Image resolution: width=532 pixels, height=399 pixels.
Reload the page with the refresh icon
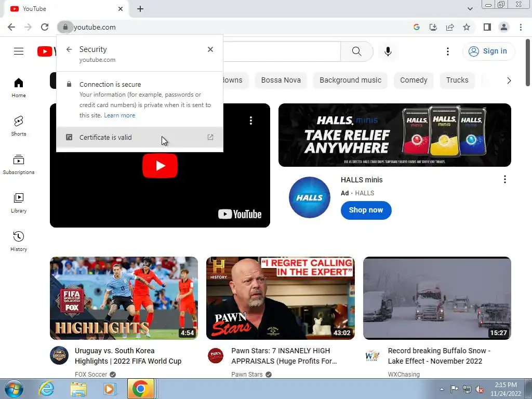click(45, 27)
